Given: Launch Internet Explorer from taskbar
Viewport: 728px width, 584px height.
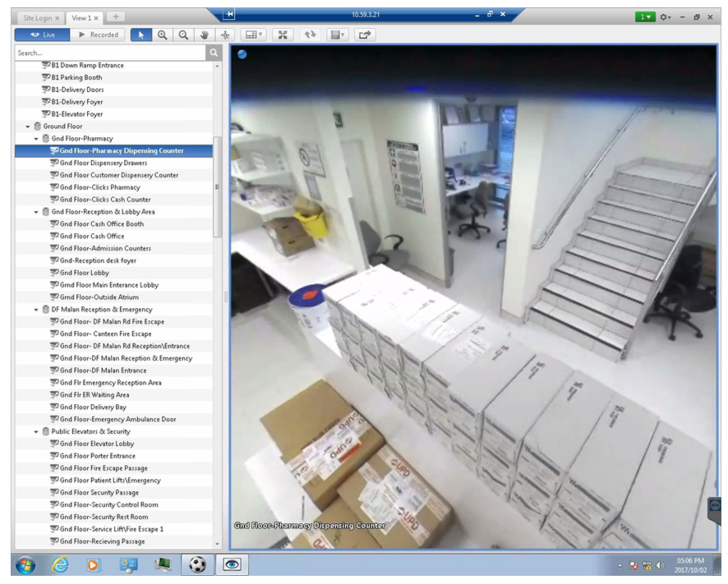Looking at the screenshot, I should tap(60, 565).
